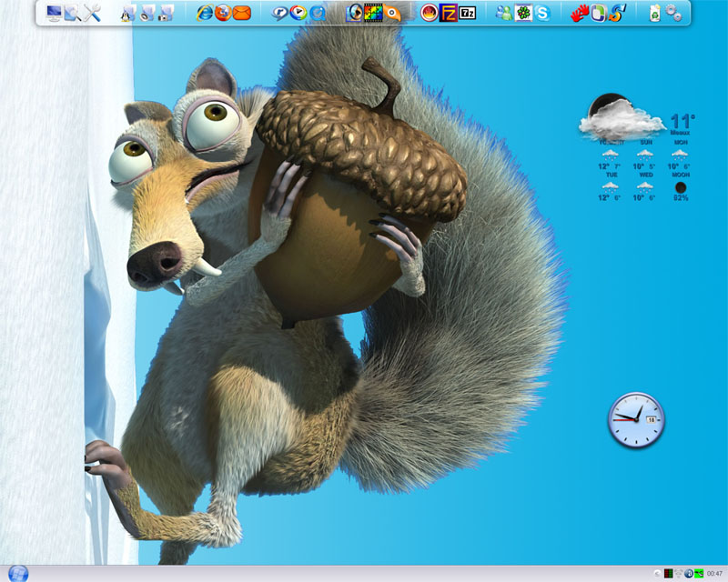Launch MSN Messenger buddies icon
Screen dimensions: 728x582
(504, 13)
